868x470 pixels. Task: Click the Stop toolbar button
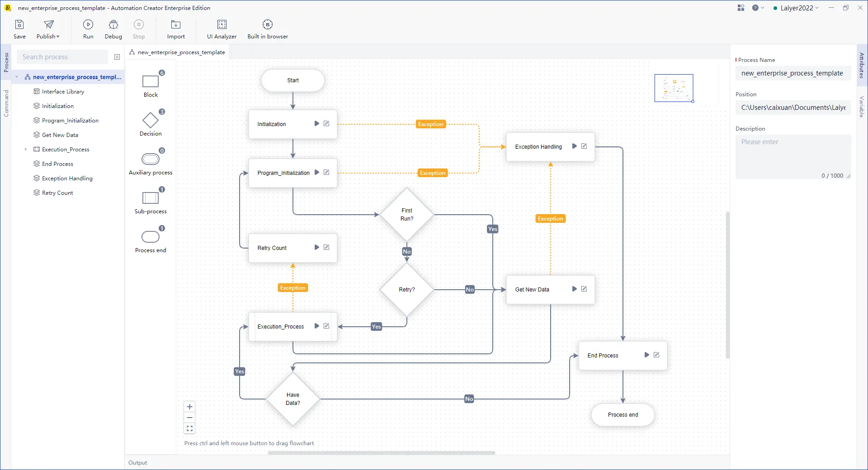pyautogui.click(x=139, y=29)
